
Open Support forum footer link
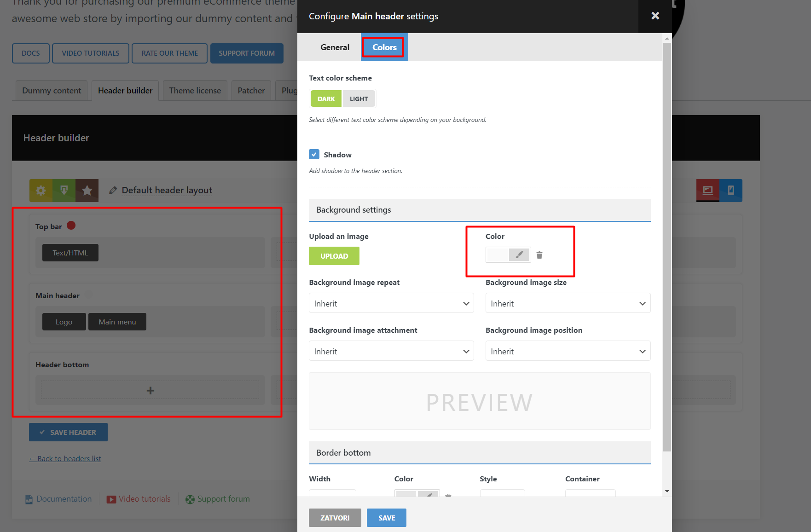[x=218, y=499]
